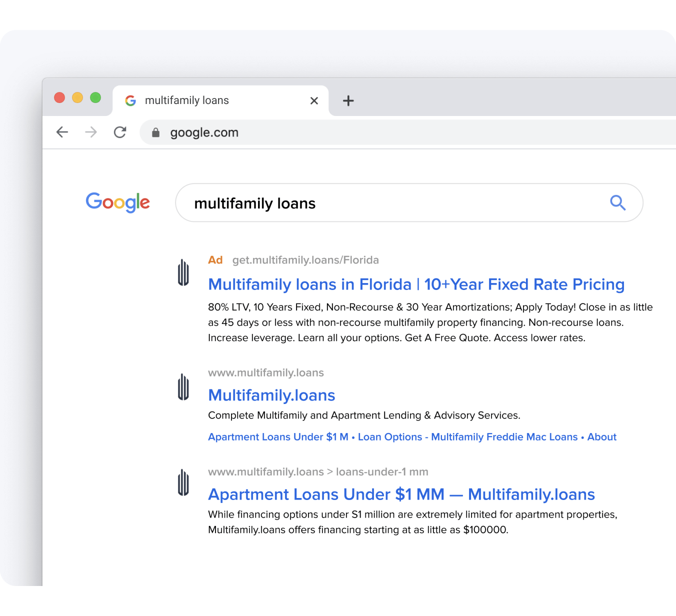
Task: Follow the About sitelink
Action: click(x=601, y=437)
